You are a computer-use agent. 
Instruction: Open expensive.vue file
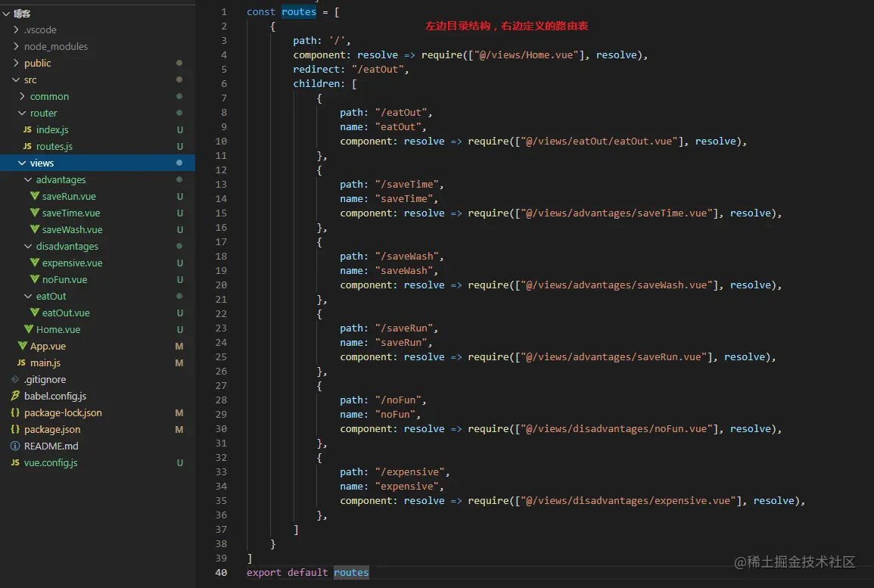point(73,263)
